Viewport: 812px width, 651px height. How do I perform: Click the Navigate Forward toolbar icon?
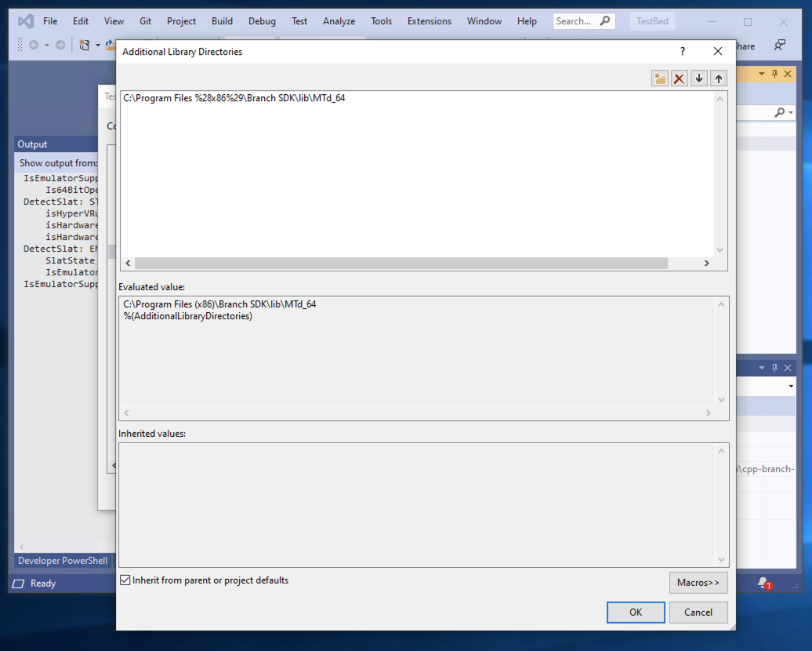pos(60,45)
